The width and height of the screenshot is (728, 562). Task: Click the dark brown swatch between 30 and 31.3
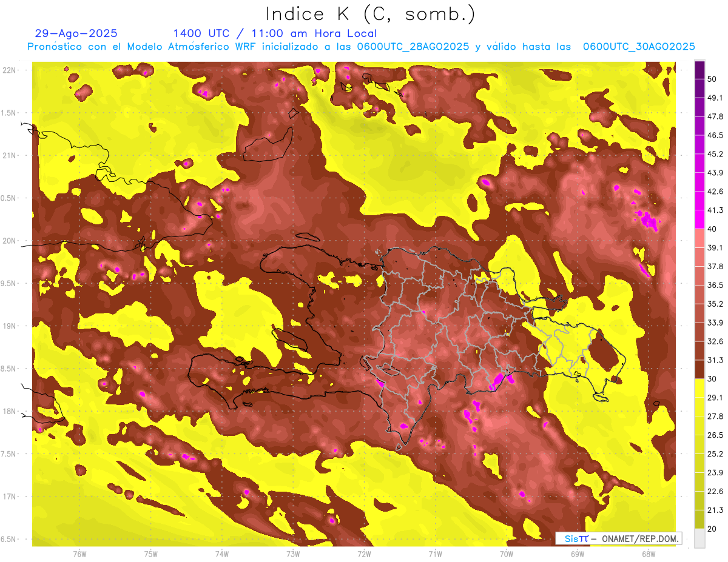[699, 369]
